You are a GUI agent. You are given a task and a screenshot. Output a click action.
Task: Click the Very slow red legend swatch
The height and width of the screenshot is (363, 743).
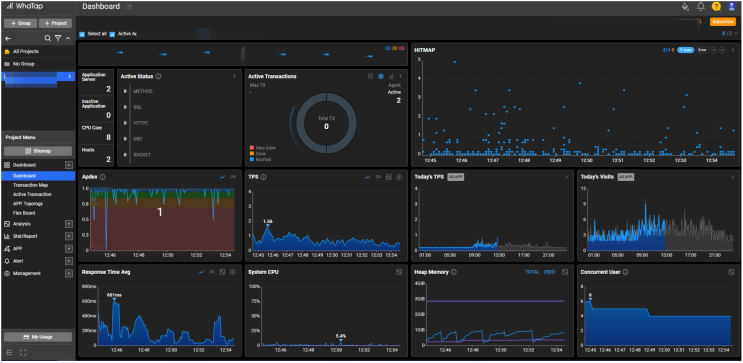point(252,148)
